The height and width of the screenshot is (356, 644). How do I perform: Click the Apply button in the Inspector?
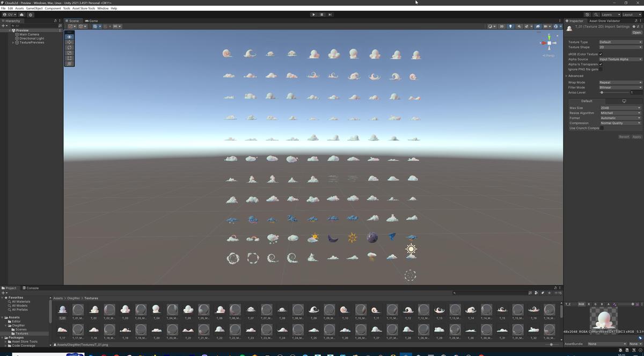(636, 137)
